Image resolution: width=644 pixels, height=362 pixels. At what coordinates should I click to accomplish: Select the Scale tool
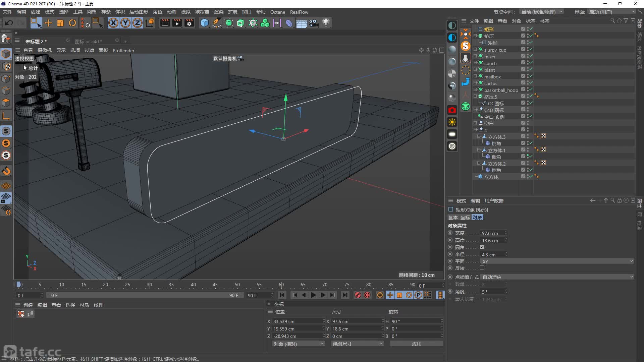click(x=60, y=23)
